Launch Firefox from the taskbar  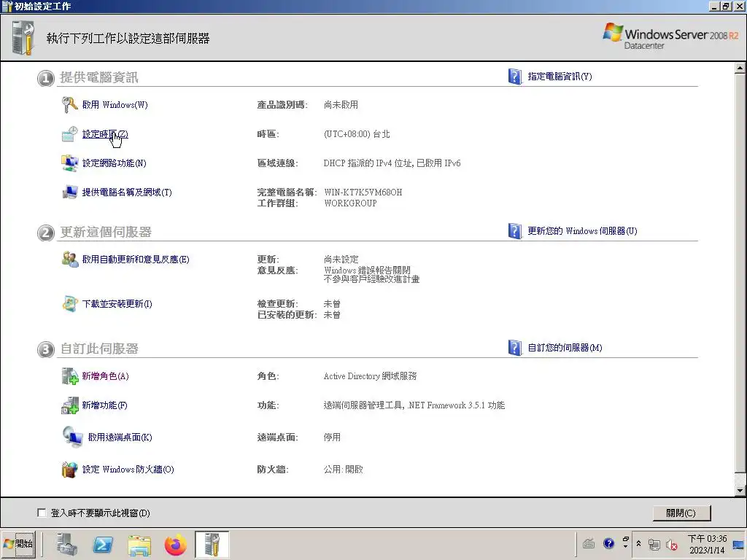tap(176, 545)
